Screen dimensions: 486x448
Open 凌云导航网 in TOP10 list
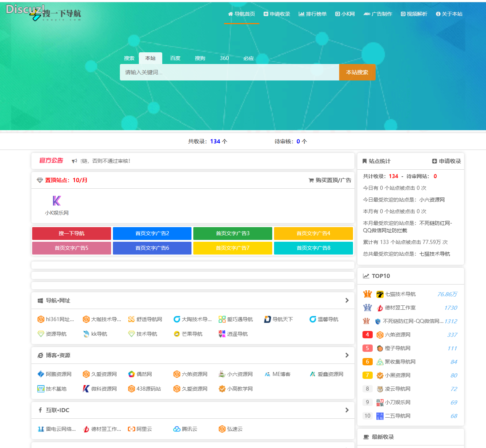click(398, 389)
